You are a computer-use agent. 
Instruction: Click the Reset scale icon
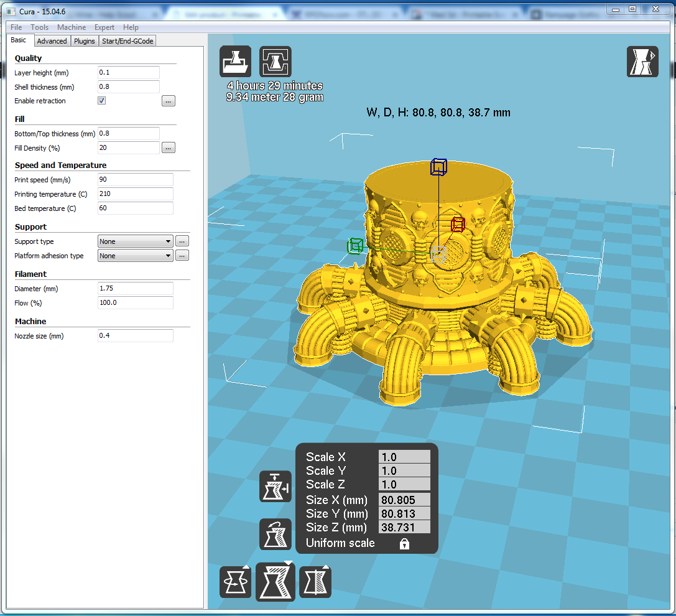[x=275, y=534]
